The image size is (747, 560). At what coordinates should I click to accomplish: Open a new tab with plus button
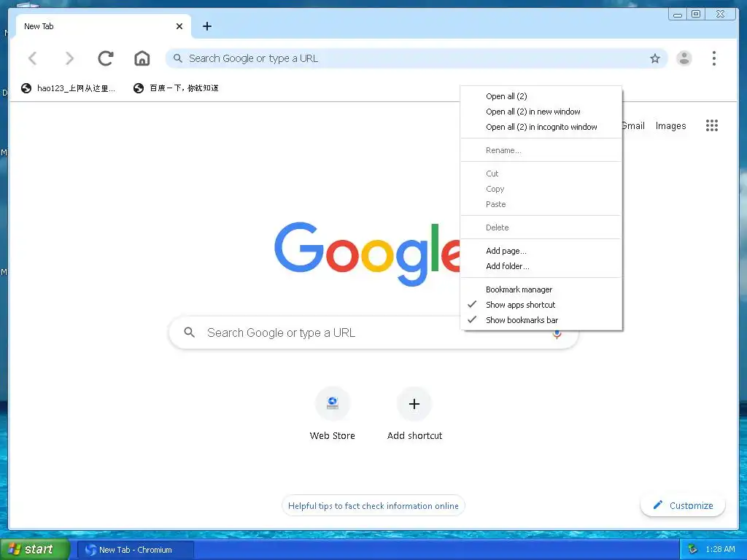pos(206,26)
